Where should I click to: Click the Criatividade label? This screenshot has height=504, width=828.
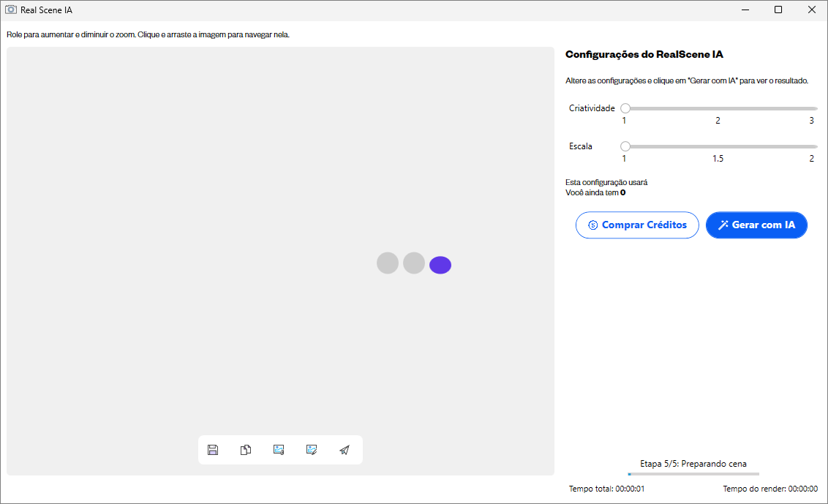pyautogui.click(x=592, y=108)
